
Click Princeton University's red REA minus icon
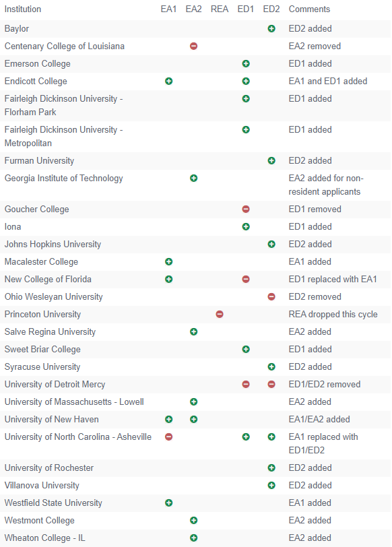pos(220,315)
